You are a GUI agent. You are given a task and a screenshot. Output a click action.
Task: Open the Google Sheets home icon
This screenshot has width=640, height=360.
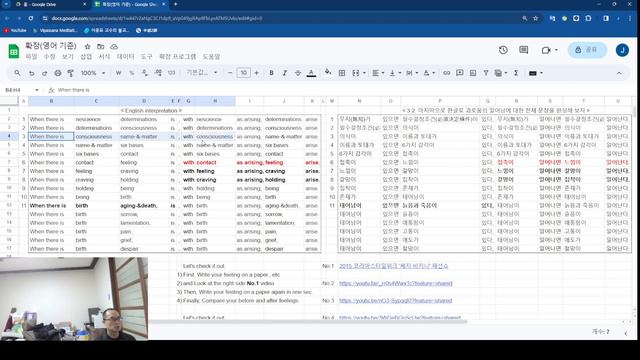(13, 51)
